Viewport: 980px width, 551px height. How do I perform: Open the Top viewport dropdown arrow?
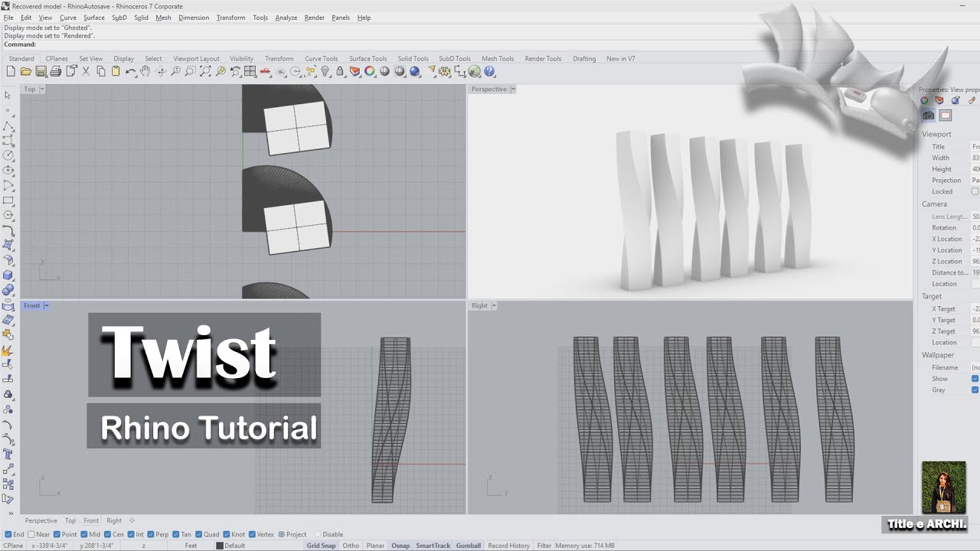click(41, 89)
